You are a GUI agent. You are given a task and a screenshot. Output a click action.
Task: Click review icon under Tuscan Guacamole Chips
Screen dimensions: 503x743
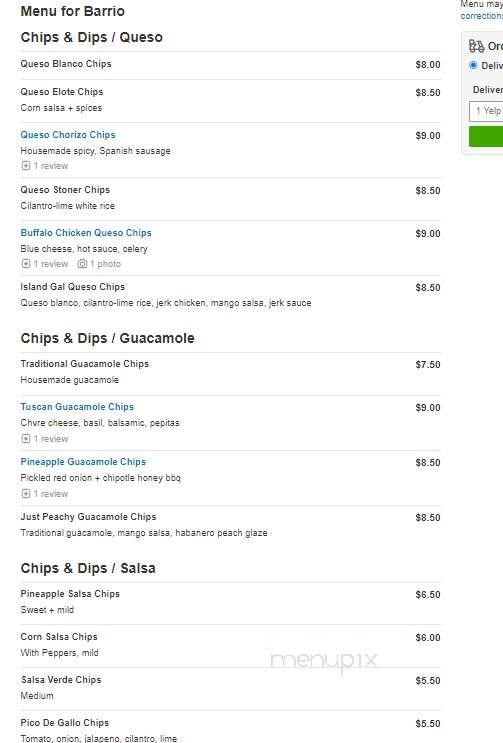tap(26, 439)
